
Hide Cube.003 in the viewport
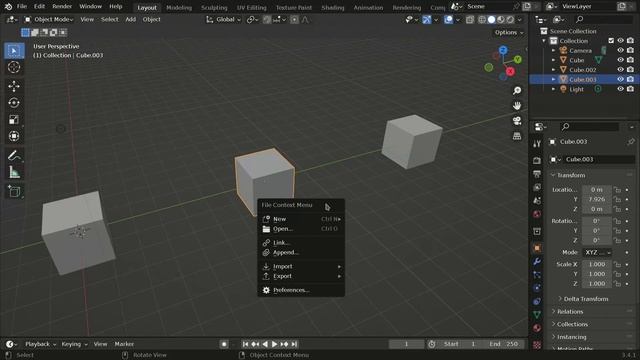pyautogui.click(x=620, y=79)
